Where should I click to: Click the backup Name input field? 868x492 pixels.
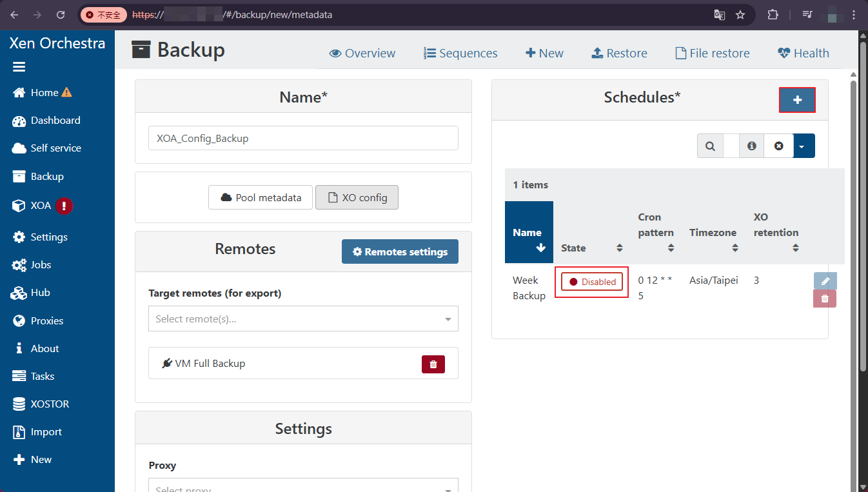[303, 138]
